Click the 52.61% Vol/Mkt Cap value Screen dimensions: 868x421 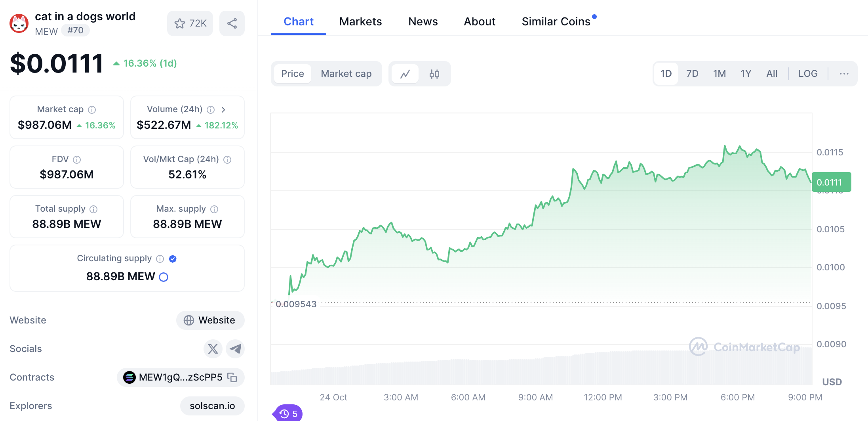(x=187, y=175)
